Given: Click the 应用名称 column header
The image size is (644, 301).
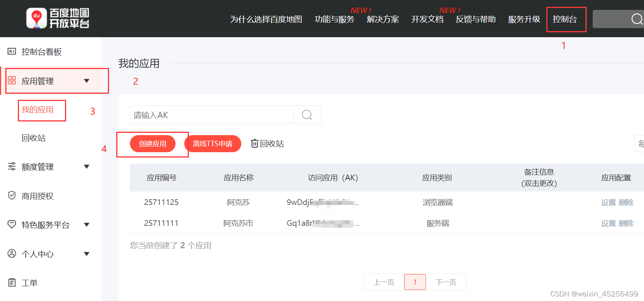Looking at the screenshot, I should pos(239,178).
